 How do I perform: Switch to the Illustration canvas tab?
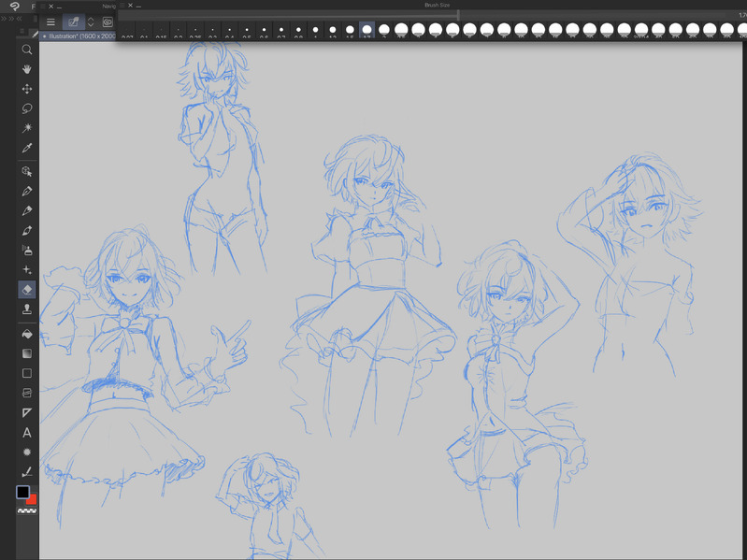click(x=78, y=36)
